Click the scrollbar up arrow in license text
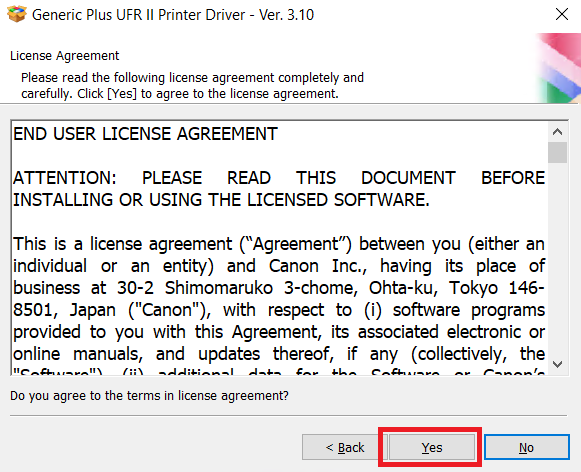The image size is (581, 472). click(557, 132)
